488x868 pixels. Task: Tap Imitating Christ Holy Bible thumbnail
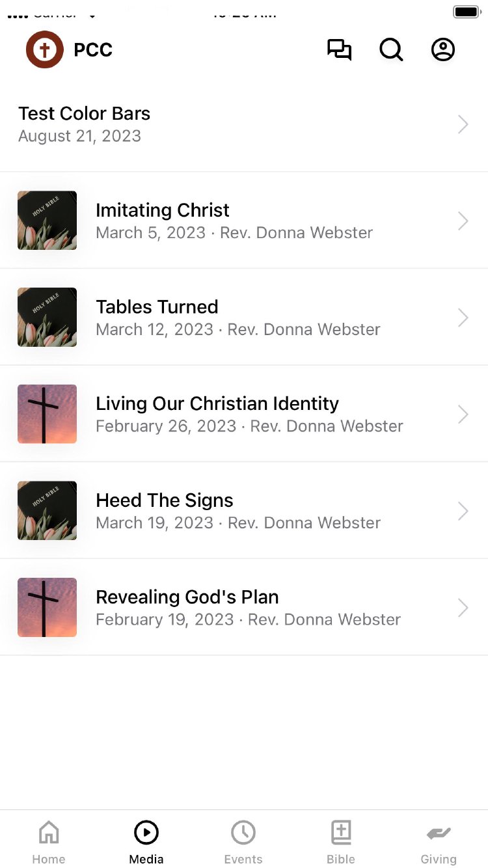click(x=47, y=221)
